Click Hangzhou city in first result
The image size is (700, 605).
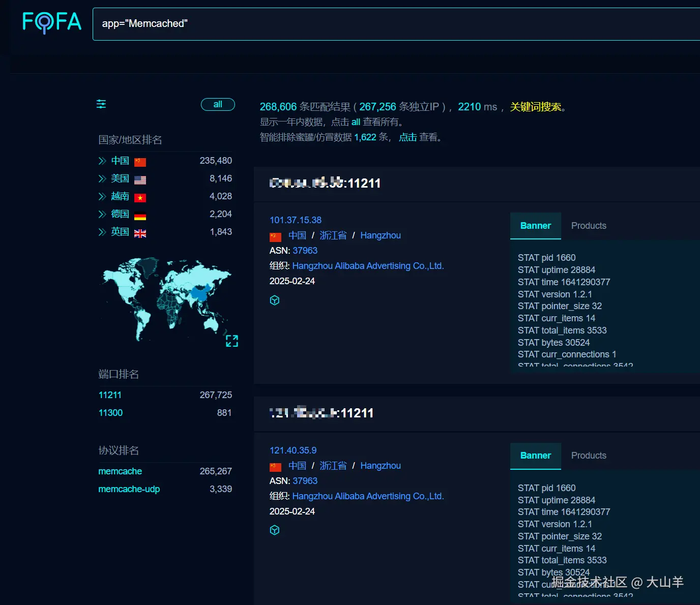pos(381,235)
